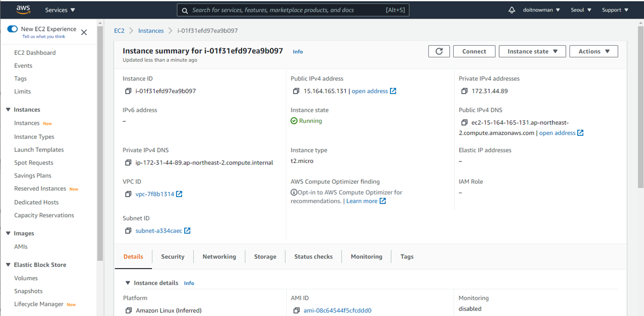644x316 pixels.
Task: Click the Learn more link
Action: click(x=362, y=201)
